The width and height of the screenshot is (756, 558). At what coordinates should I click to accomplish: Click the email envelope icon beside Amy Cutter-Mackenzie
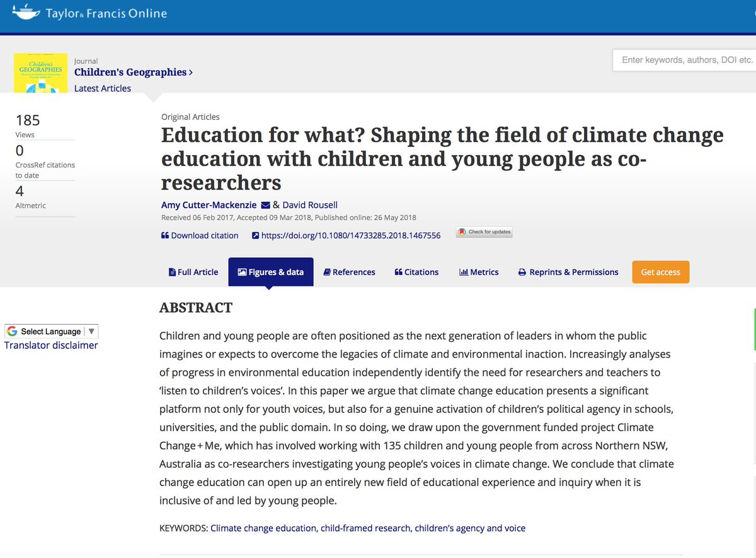[x=265, y=205]
